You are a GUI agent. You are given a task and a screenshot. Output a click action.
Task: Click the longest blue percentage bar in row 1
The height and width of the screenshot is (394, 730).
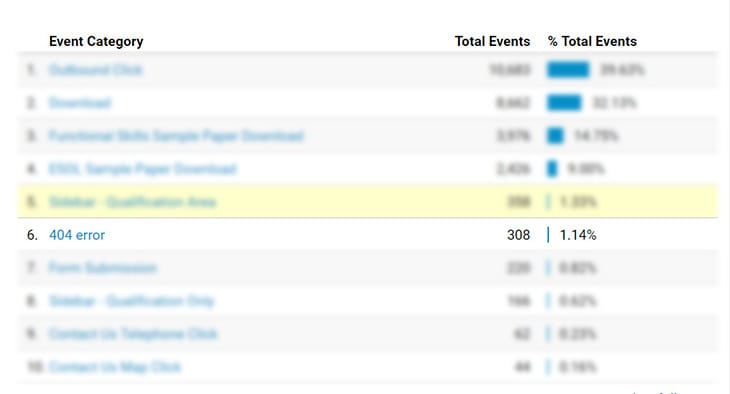568,70
